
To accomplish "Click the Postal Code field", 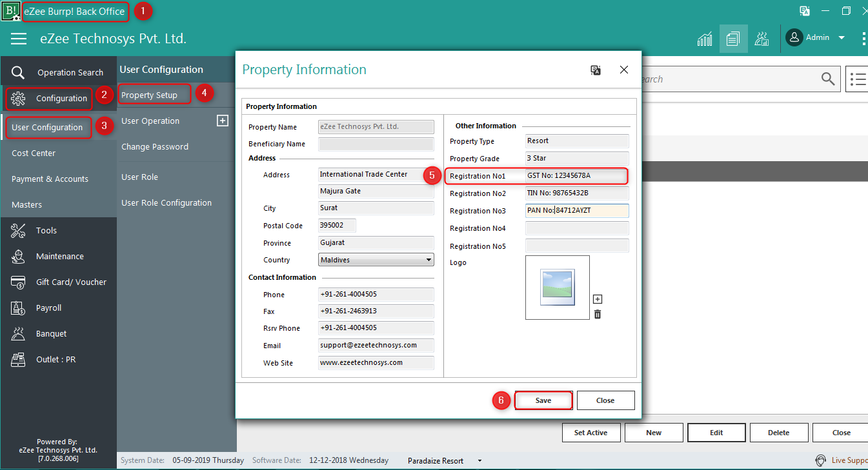I will (x=337, y=226).
